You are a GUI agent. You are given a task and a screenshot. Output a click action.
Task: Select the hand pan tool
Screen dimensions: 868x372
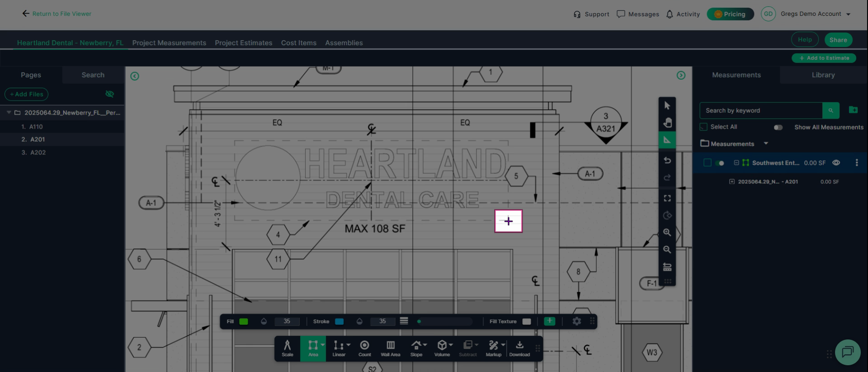(x=667, y=123)
